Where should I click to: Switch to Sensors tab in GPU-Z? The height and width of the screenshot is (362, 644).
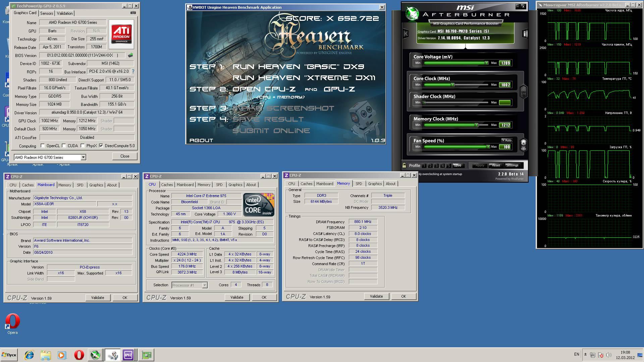click(47, 13)
